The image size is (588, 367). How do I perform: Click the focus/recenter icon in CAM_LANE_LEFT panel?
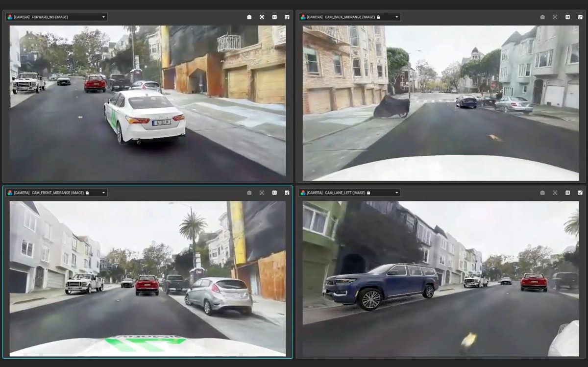(x=555, y=193)
